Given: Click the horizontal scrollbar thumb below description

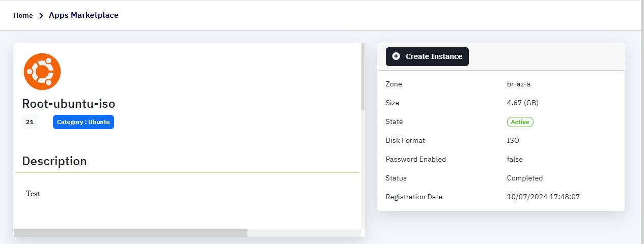Looking at the screenshot, I should click(x=130, y=233).
